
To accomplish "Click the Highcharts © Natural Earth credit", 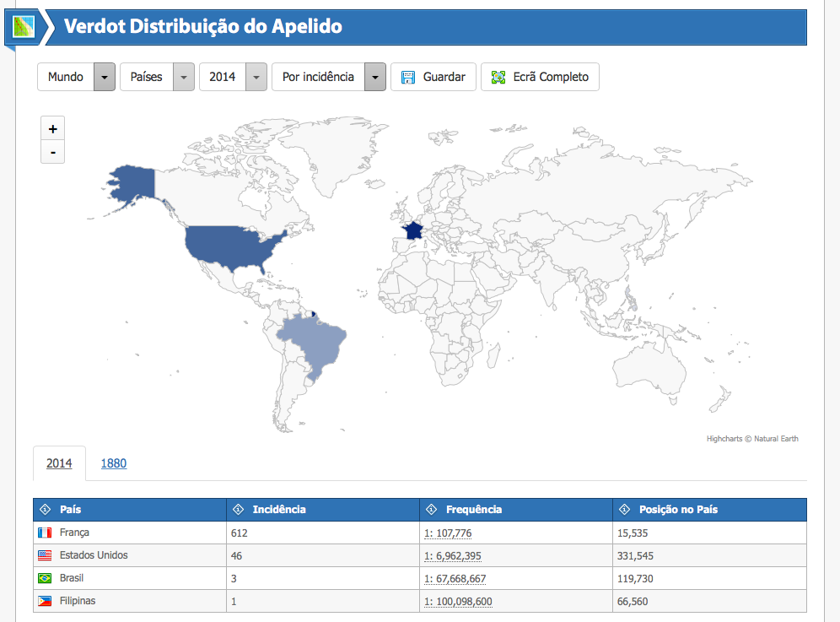I will coord(752,439).
